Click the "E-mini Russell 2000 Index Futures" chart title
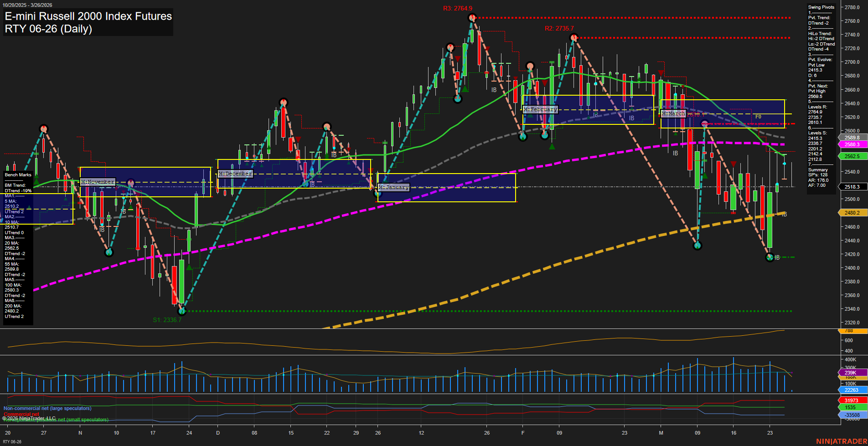The width and height of the screenshot is (868, 446). [x=88, y=16]
